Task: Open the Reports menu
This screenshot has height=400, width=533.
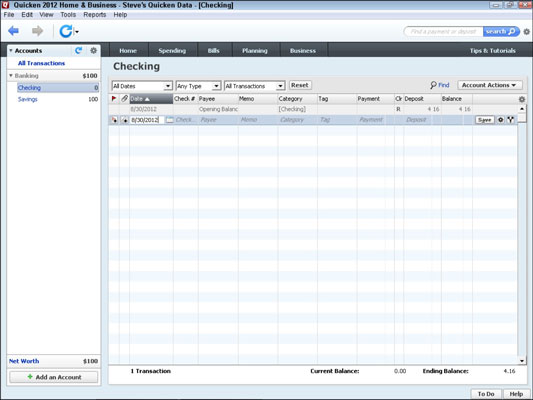Action: click(94, 15)
